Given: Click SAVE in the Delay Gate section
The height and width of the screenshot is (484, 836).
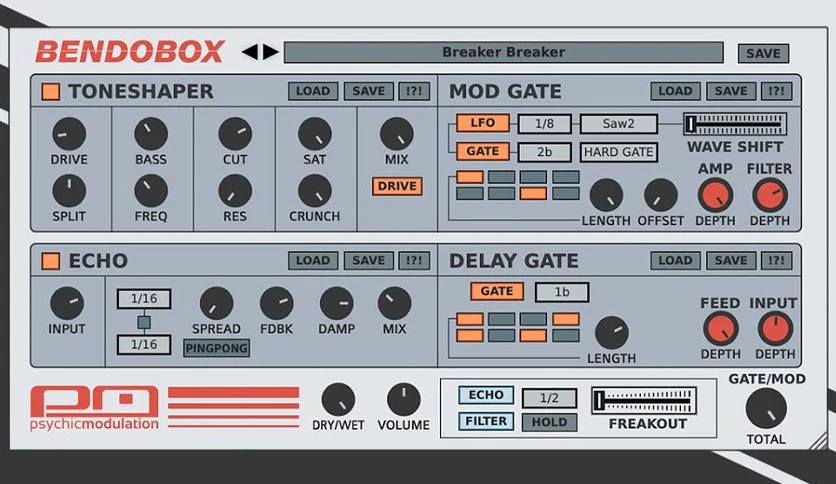Looking at the screenshot, I should (730, 261).
